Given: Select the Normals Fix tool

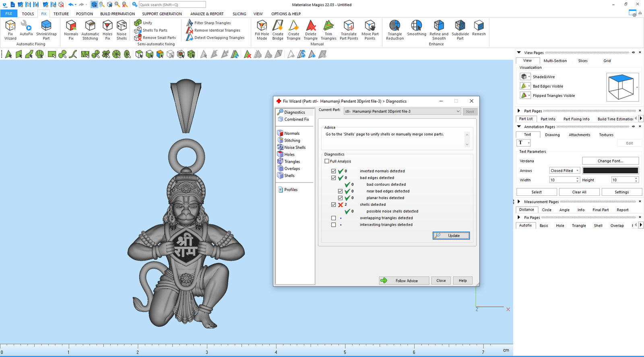Looking at the screenshot, I should tap(71, 30).
